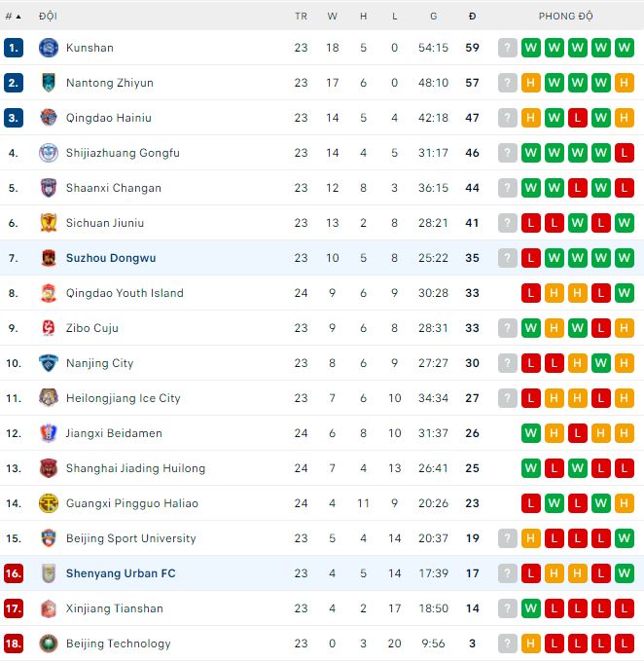Click the Suzhou Dongwu team crest

click(49, 258)
